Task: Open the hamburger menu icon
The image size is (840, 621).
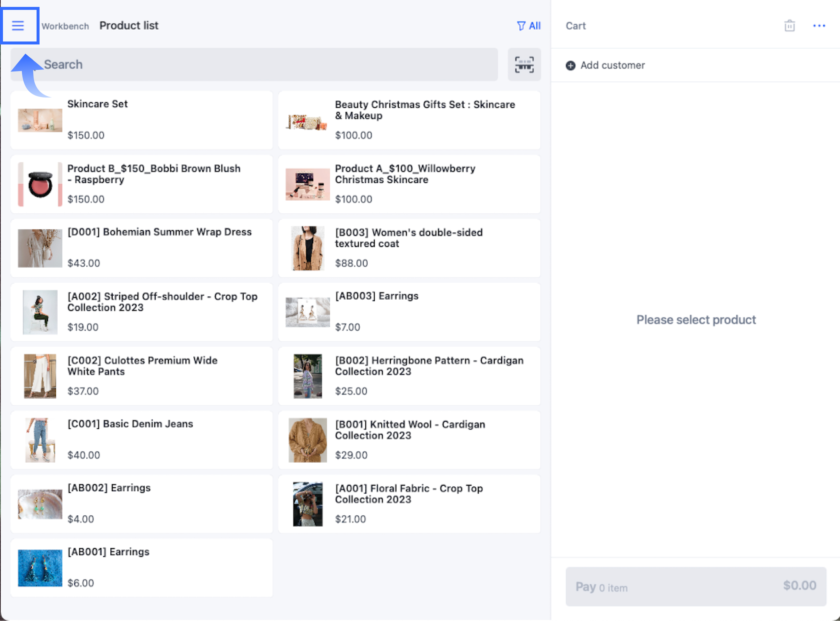Action: coord(18,26)
